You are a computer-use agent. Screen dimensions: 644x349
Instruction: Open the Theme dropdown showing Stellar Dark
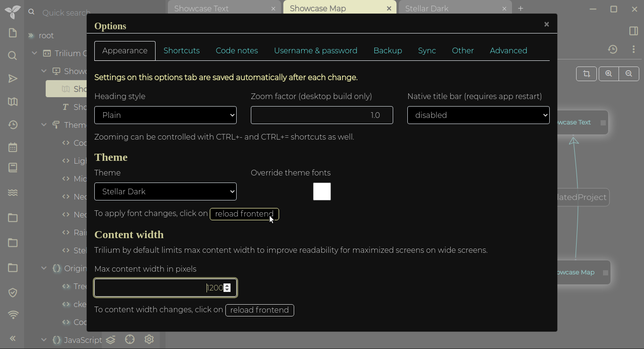[x=165, y=191]
